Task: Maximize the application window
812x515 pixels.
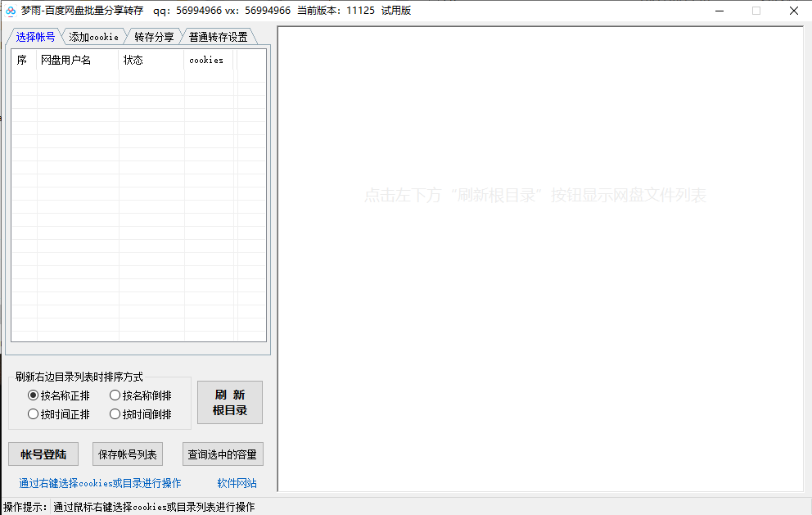Action: click(756, 11)
